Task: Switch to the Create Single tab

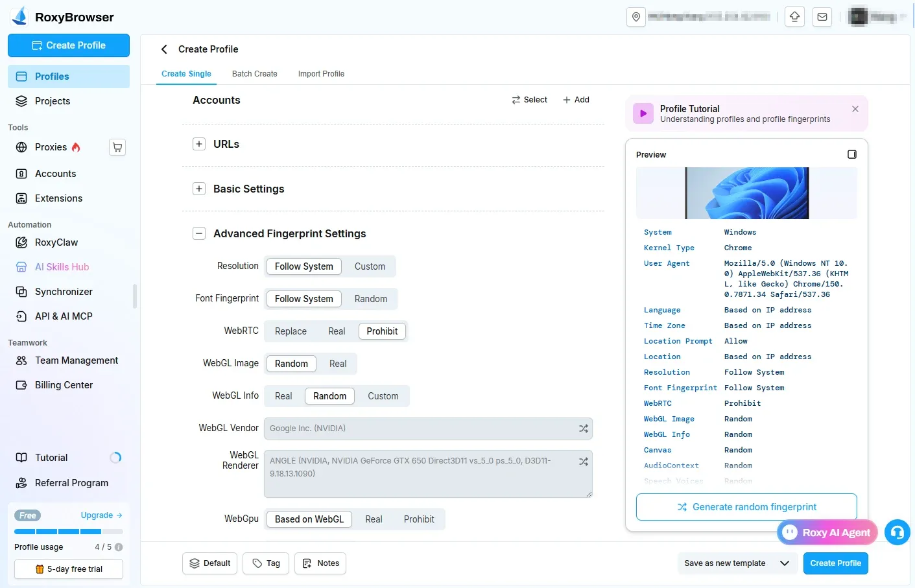Action: pos(186,74)
